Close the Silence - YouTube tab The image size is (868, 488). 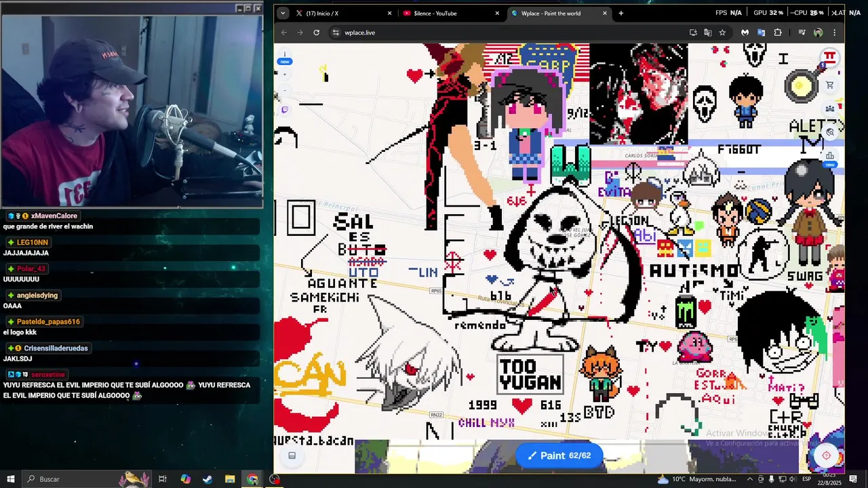[497, 13]
